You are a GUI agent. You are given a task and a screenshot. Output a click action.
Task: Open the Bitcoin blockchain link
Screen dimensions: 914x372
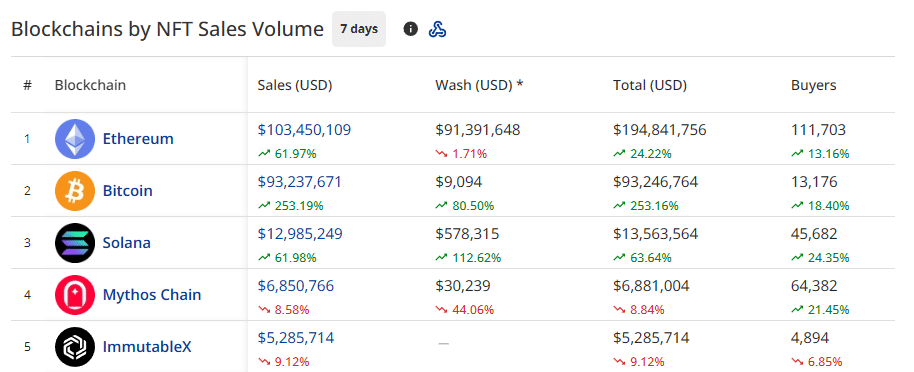pos(128,191)
